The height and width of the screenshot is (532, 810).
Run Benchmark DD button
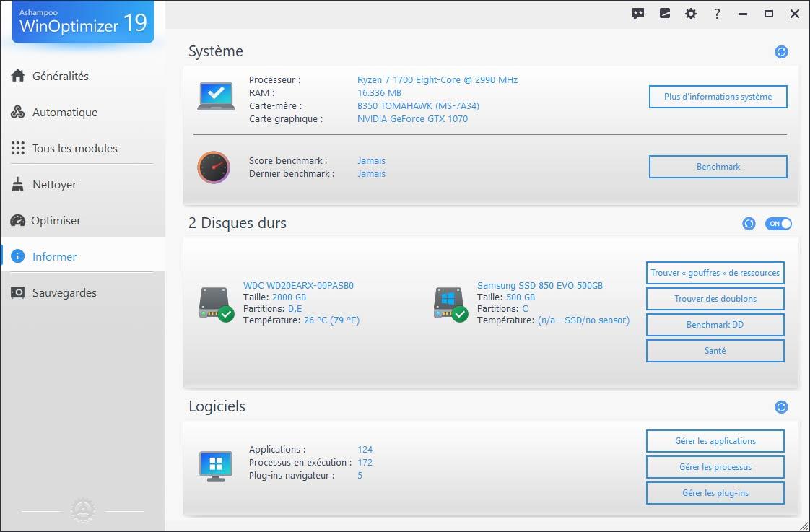coord(715,324)
